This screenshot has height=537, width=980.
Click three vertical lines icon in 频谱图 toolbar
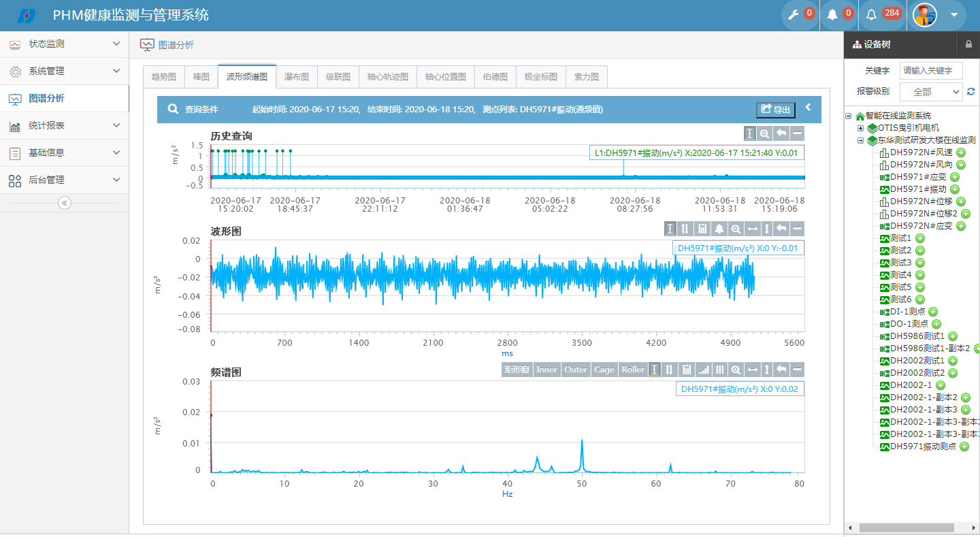coord(720,370)
